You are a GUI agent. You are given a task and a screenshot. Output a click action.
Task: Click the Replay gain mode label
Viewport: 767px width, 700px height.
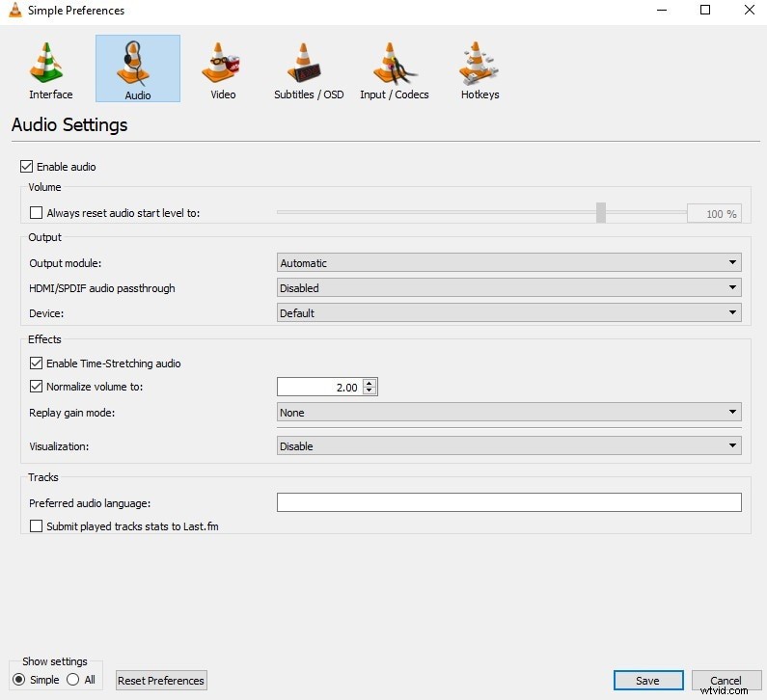72,413
